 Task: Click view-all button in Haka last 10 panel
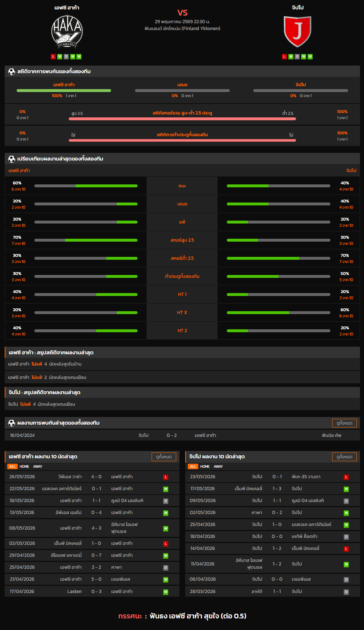click(x=164, y=457)
